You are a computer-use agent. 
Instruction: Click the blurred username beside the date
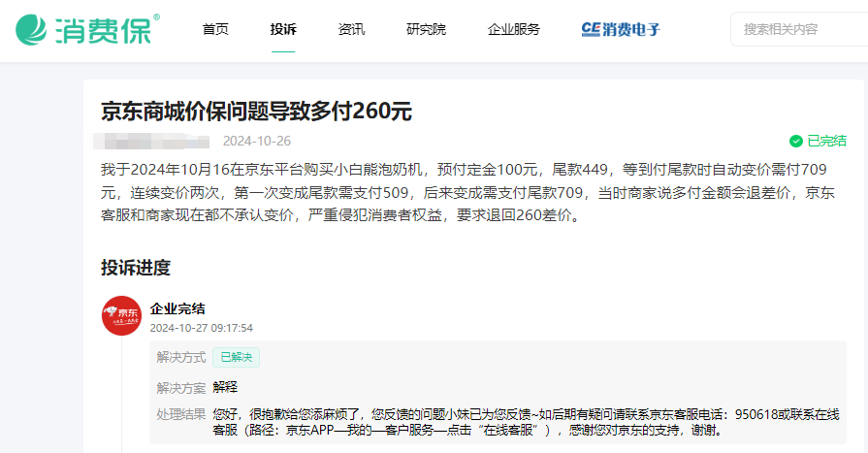click(151, 142)
